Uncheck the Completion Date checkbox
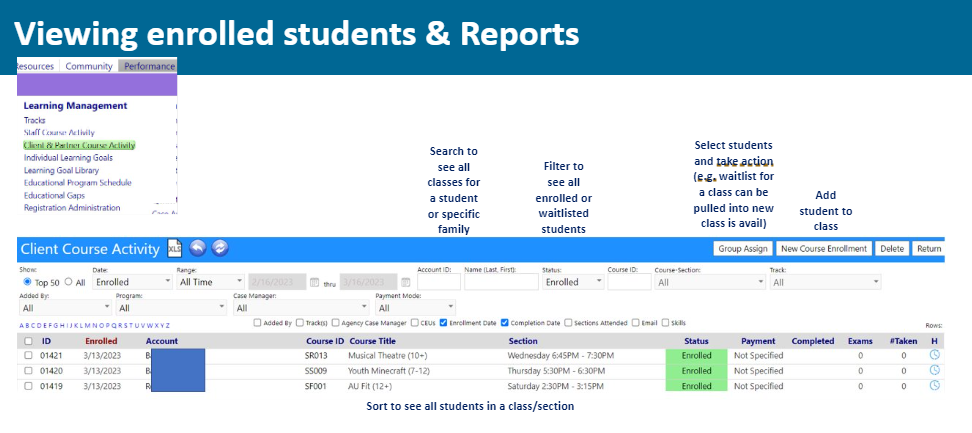 click(505, 323)
